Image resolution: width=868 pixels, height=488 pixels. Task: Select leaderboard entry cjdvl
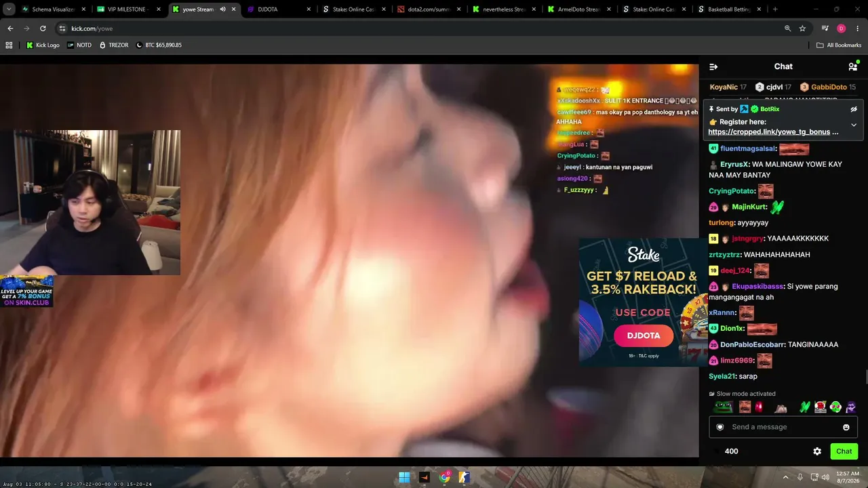tap(774, 87)
